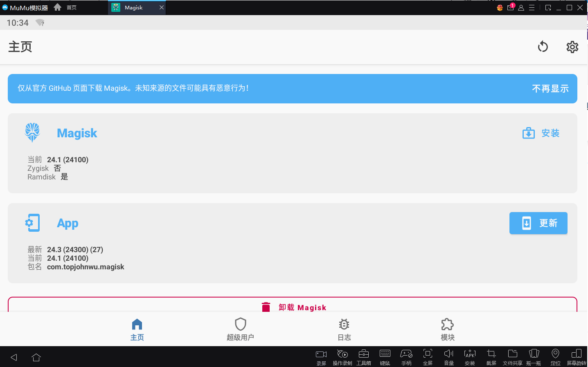Tap Android back triangle button

[14, 357]
